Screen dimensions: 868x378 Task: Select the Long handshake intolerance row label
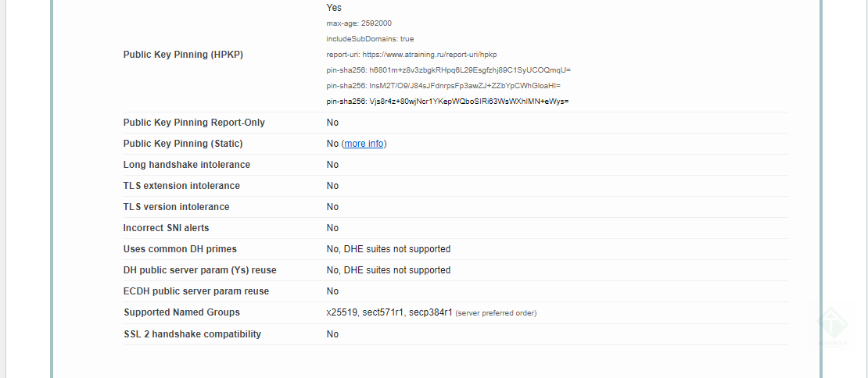(x=187, y=165)
